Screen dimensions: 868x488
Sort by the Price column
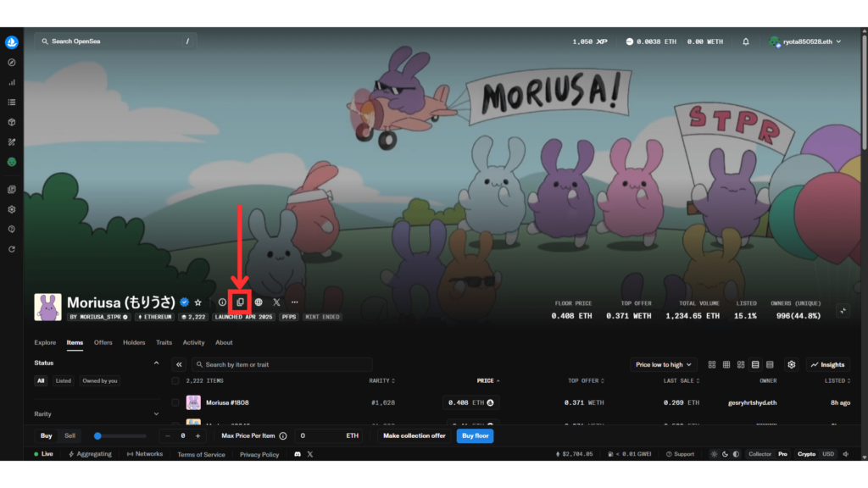(x=487, y=380)
